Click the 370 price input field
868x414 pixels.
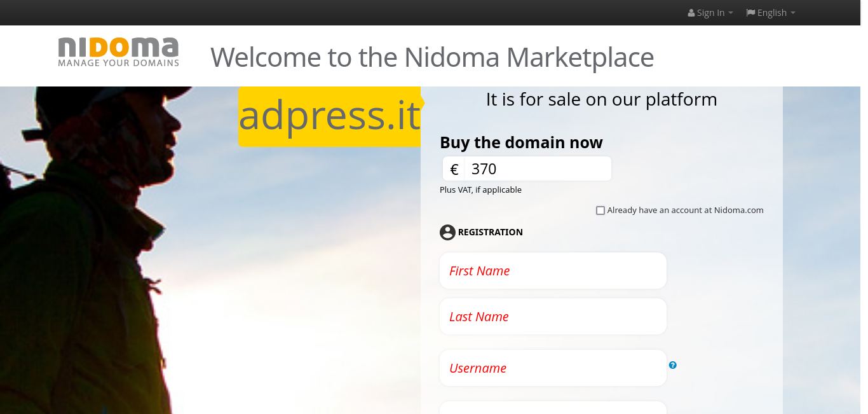(538, 169)
